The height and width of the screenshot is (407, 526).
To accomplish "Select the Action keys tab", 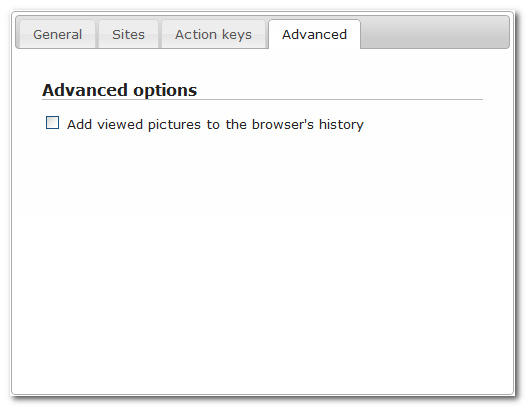I will [x=213, y=35].
